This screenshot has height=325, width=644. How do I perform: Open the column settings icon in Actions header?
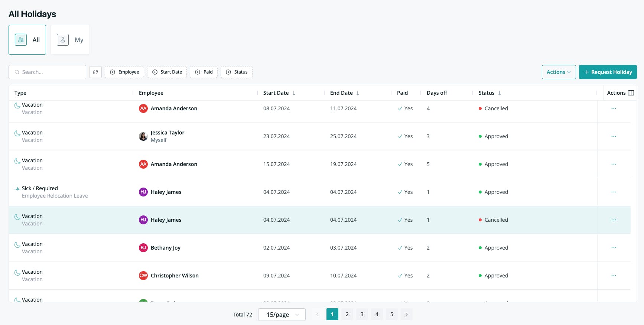(631, 93)
